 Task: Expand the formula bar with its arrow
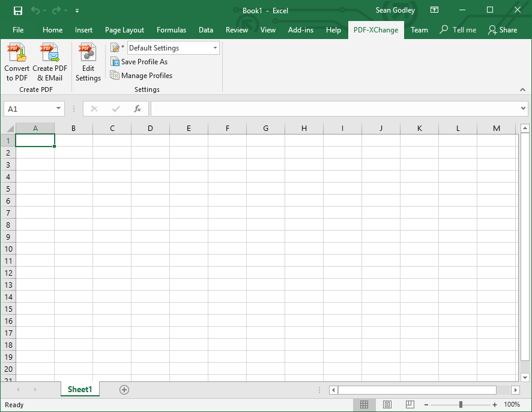pos(523,109)
